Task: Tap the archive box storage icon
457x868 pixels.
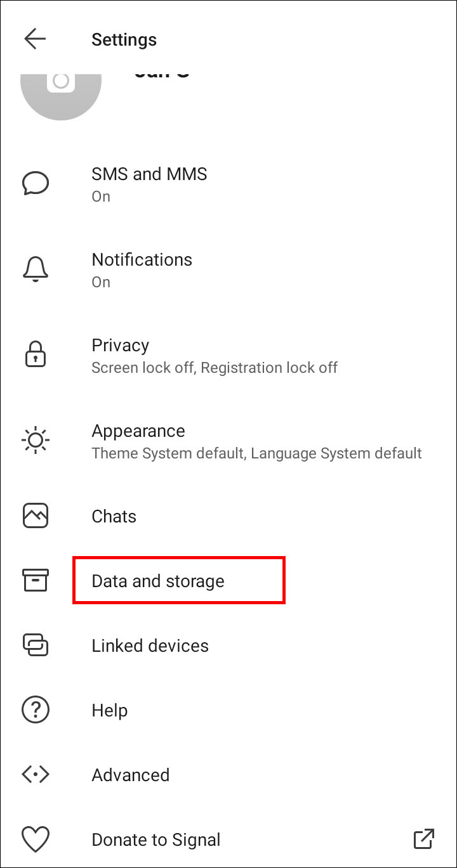Action: 36,581
